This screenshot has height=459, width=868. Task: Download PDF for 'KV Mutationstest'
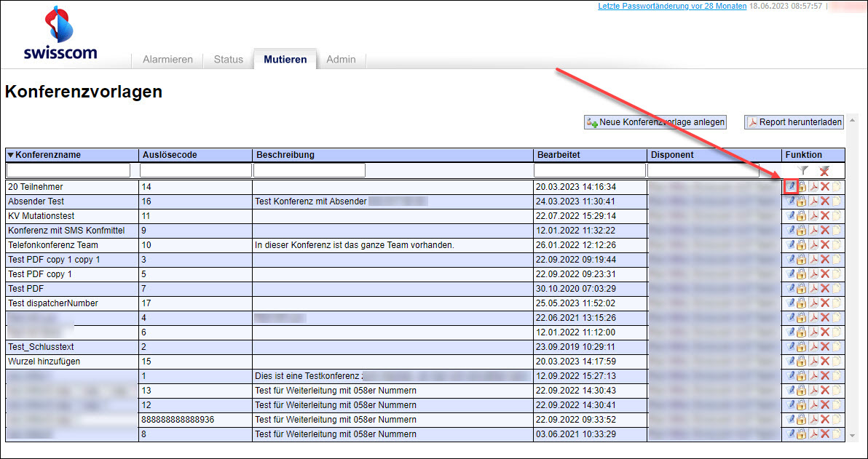point(813,215)
